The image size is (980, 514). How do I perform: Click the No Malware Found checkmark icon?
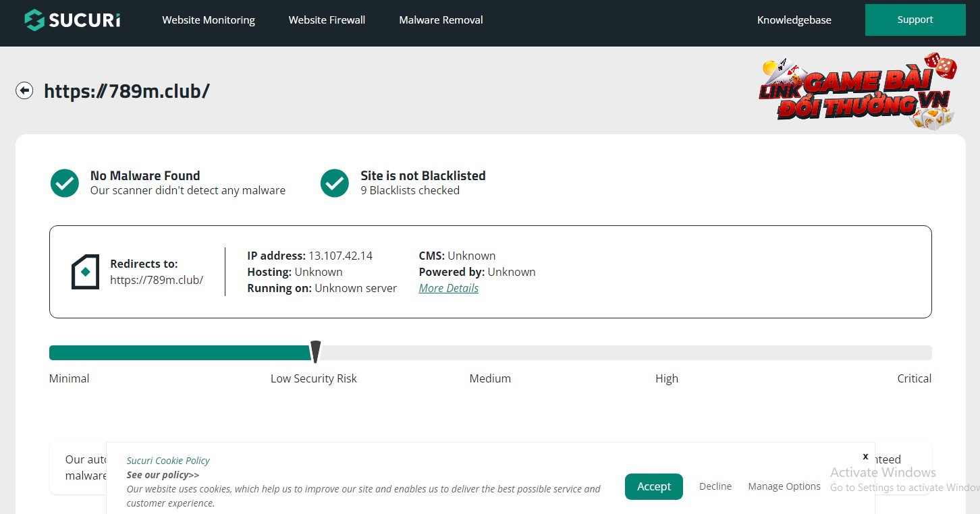pos(65,183)
